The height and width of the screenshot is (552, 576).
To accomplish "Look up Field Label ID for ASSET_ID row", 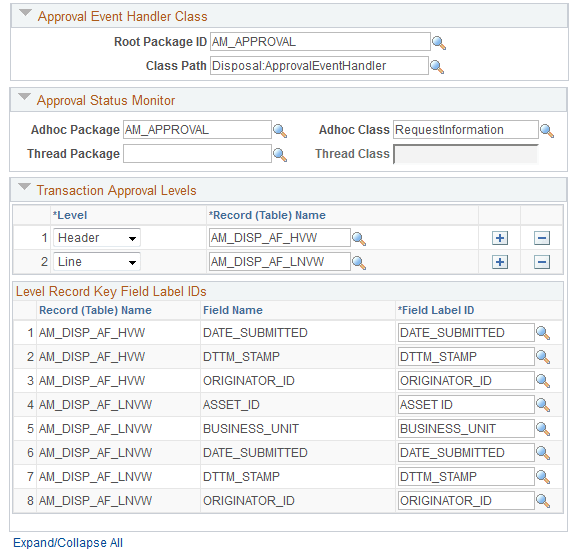I will (543, 405).
